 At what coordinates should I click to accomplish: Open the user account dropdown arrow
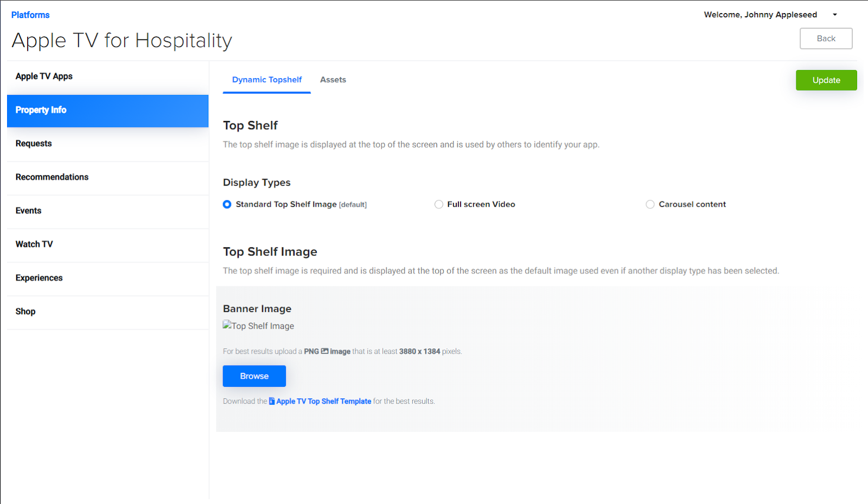pos(835,15)
